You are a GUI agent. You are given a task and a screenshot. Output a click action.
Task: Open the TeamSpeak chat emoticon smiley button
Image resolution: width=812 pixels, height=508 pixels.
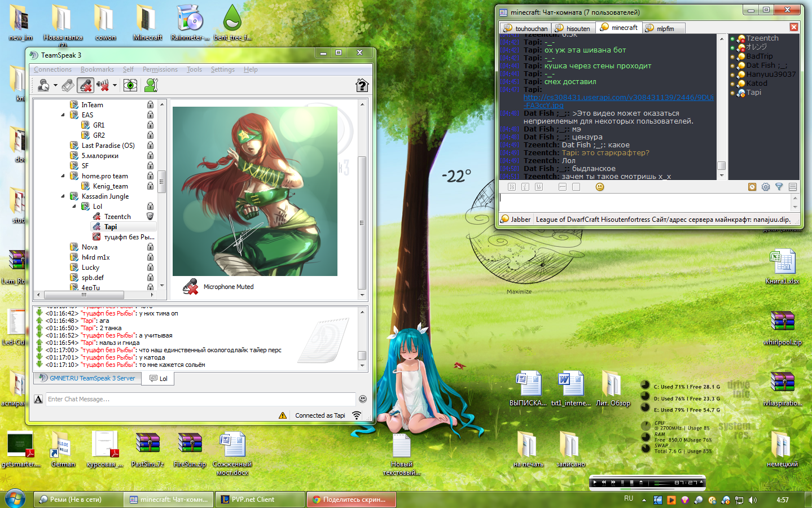(363, 399)
